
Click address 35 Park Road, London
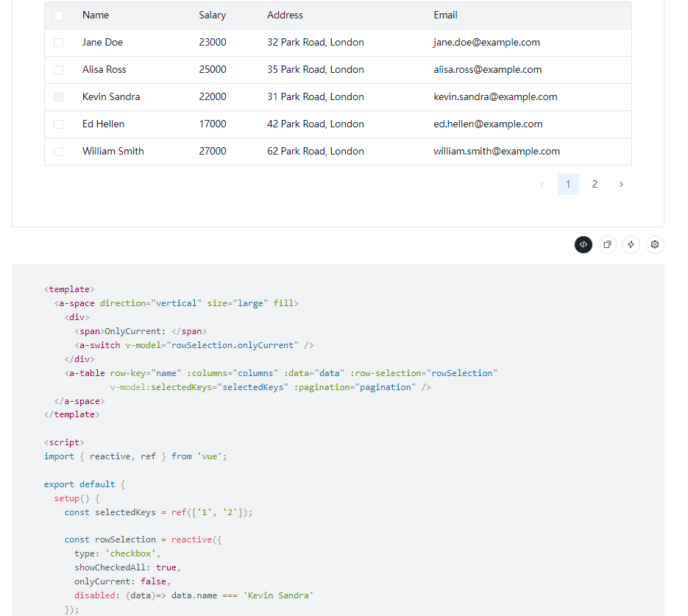point(316,69)
